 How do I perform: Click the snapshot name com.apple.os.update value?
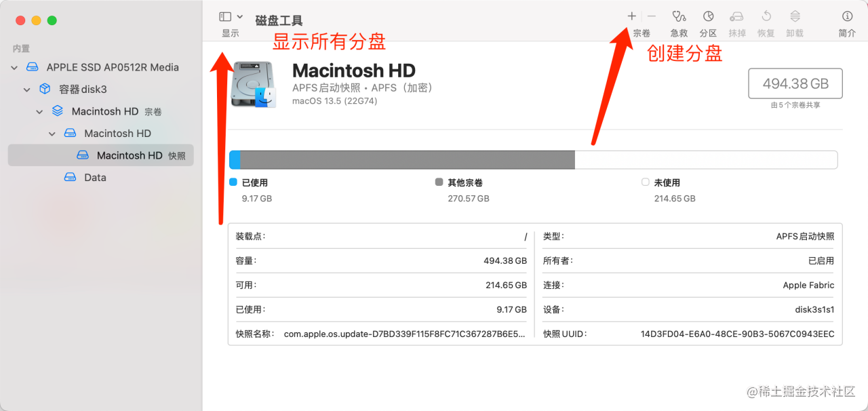pyautogui.click(x=404, y=334)
